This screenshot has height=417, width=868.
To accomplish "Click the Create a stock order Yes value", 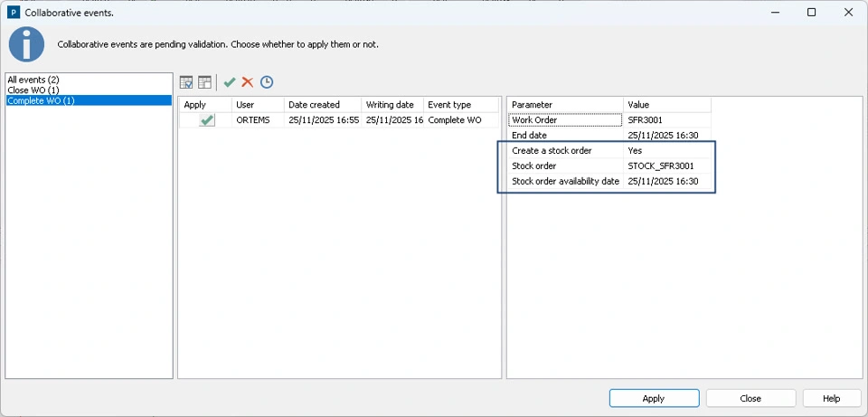I will [635, 150].
